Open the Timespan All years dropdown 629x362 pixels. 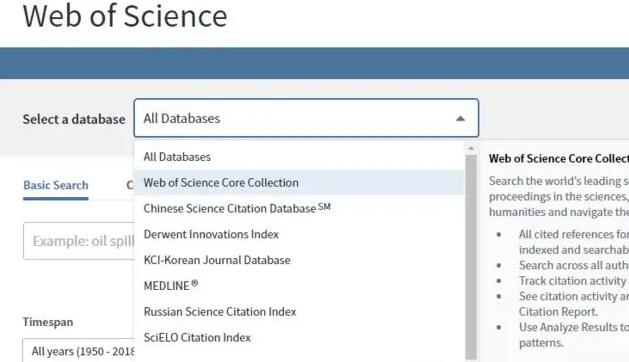79,351
